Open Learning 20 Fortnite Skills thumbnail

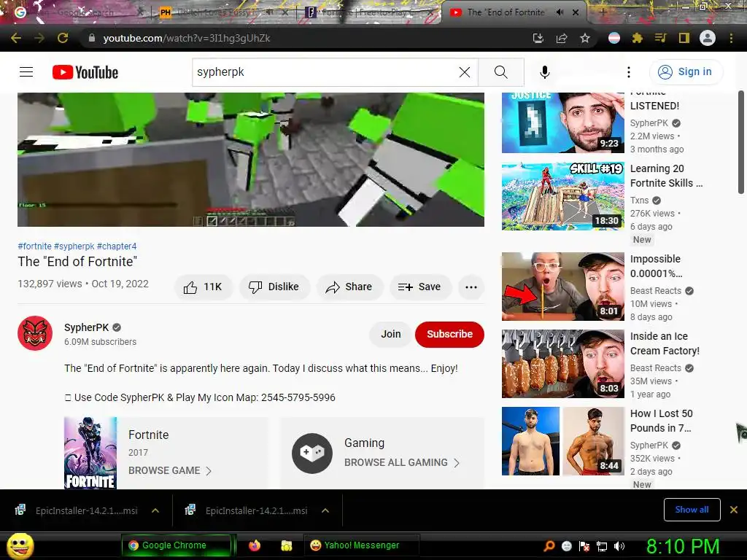point(563,195)
